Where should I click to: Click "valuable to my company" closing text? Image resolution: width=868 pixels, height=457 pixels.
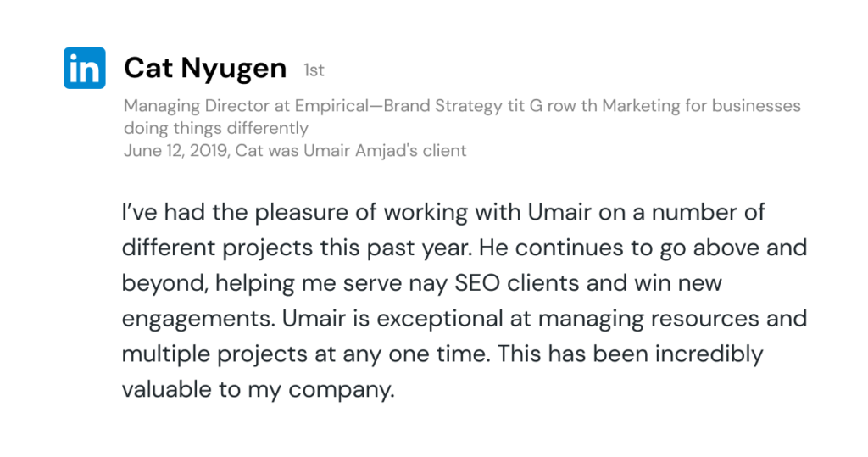click(258, 389)
